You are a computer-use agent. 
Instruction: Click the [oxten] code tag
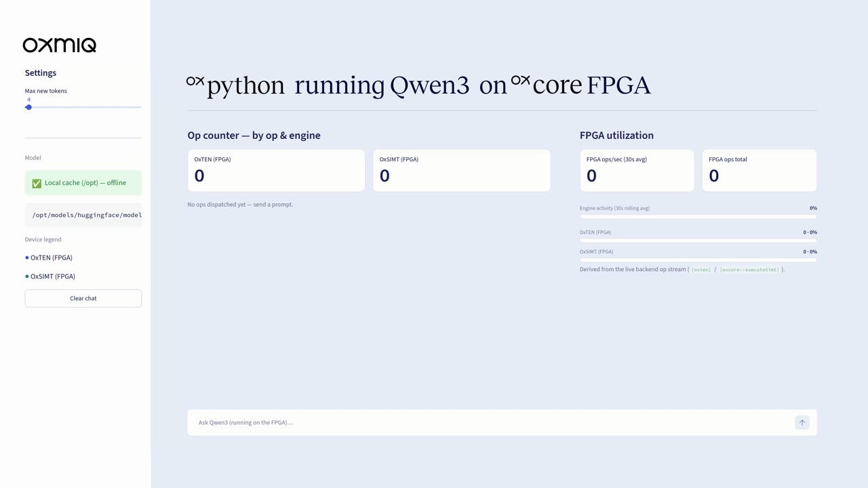(701, 270)
